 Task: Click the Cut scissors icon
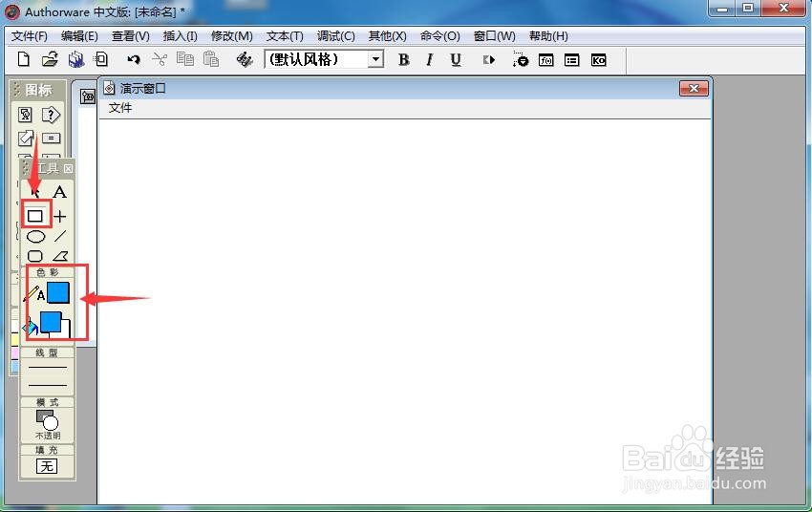click(x=160, y=59)
